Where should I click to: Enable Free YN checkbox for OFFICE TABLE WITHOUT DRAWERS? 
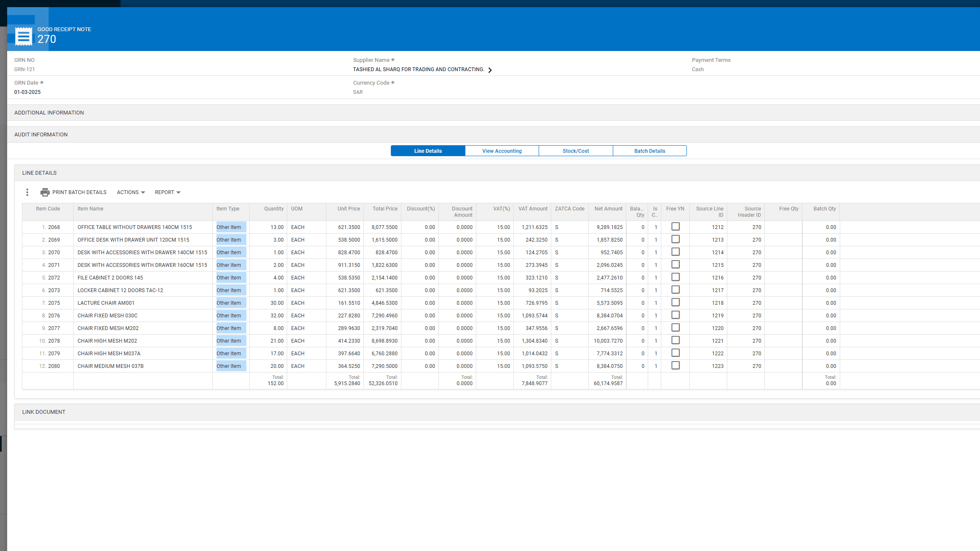pyautogui.click(x=676, y=226)
